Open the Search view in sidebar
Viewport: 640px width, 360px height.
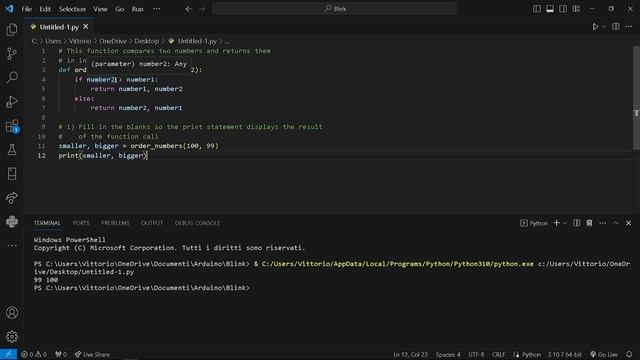pos(12,78)
